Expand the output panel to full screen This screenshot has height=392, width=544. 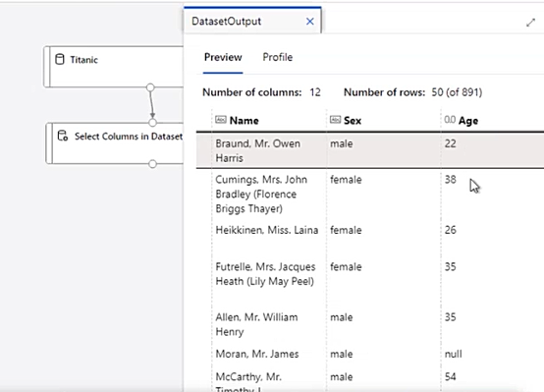(530, 23)
